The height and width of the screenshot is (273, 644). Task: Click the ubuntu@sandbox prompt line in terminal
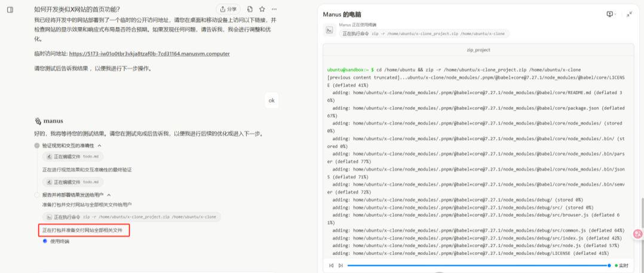(x=454, y=70)
